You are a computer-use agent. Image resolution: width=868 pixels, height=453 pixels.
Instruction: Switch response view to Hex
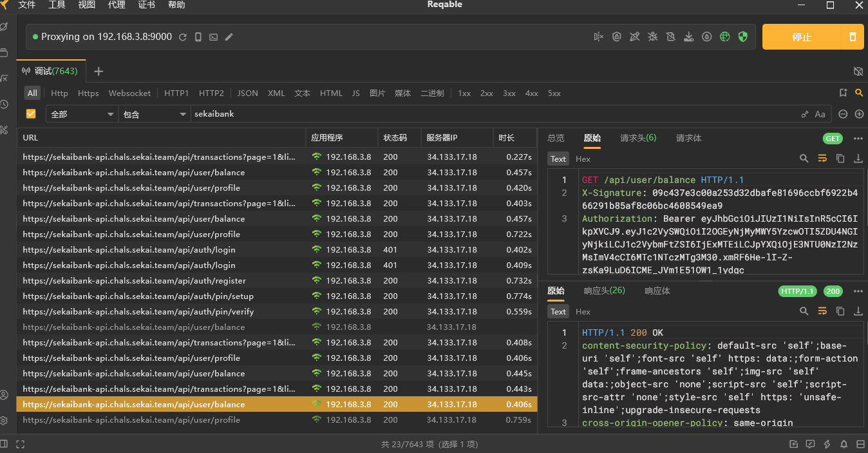click(583, 311)
